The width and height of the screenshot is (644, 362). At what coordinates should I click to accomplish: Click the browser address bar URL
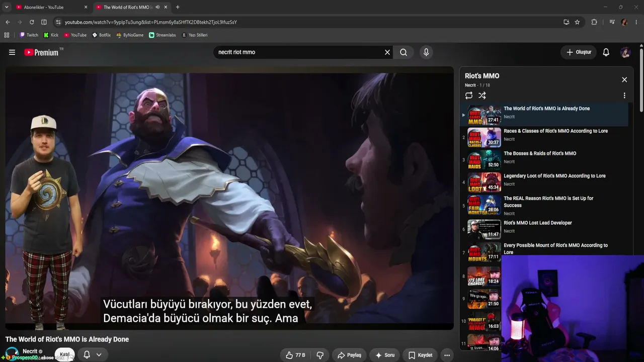[x=151, y=22]
